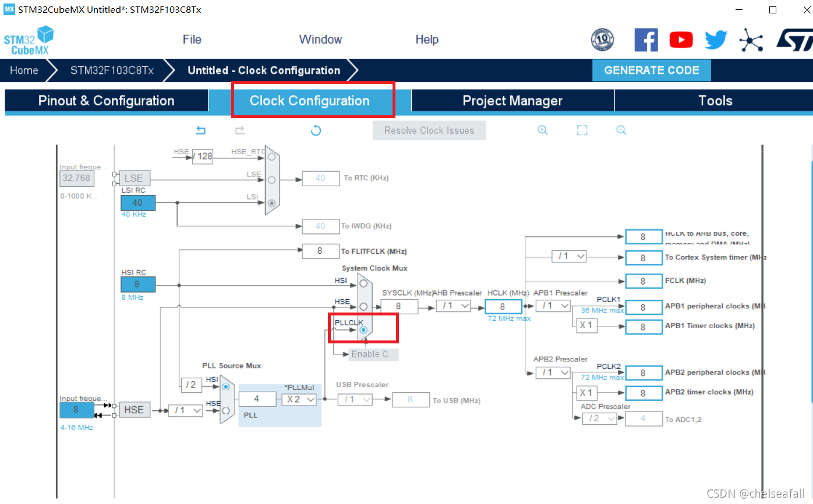Open the File menu
The width and height of the screenshot is (813, 504).
point(192,40)
